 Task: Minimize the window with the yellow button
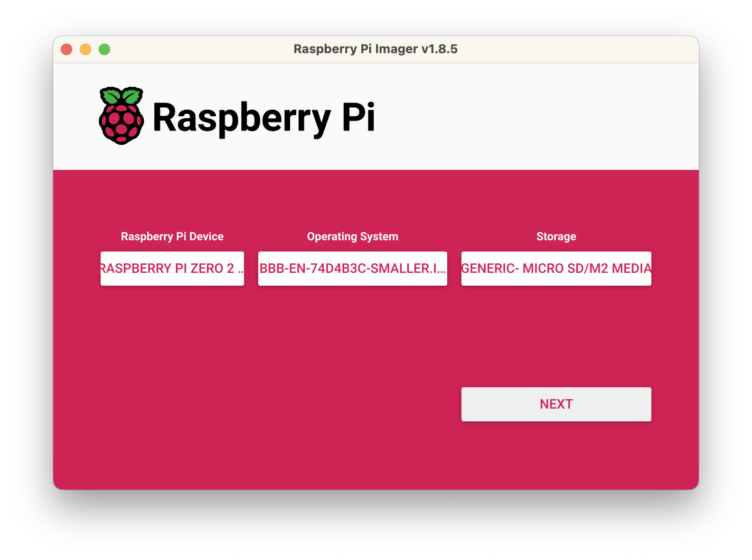85,49
